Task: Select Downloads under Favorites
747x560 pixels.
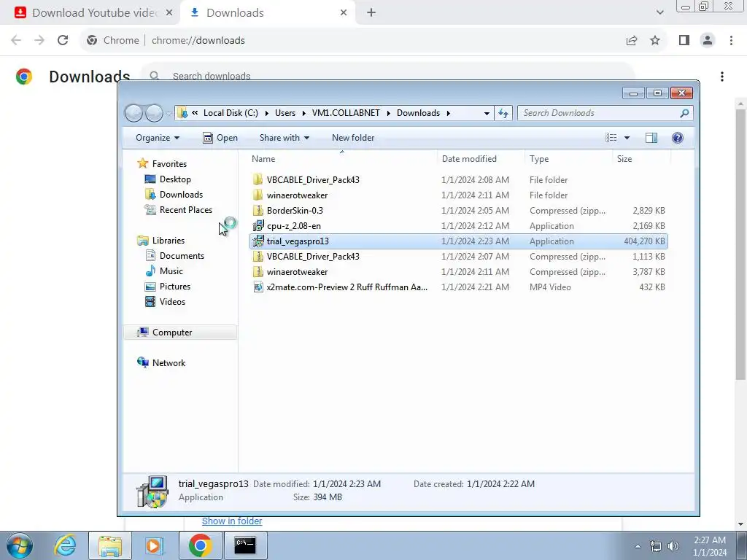Action: [181, 194]
